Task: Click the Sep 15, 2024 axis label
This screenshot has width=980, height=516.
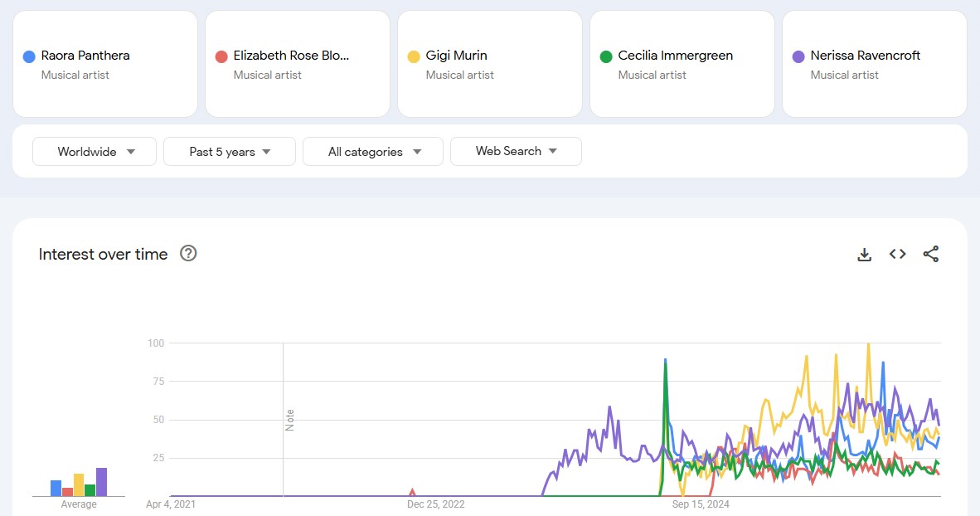Action: pyautogui.click(x=701, y=504)
